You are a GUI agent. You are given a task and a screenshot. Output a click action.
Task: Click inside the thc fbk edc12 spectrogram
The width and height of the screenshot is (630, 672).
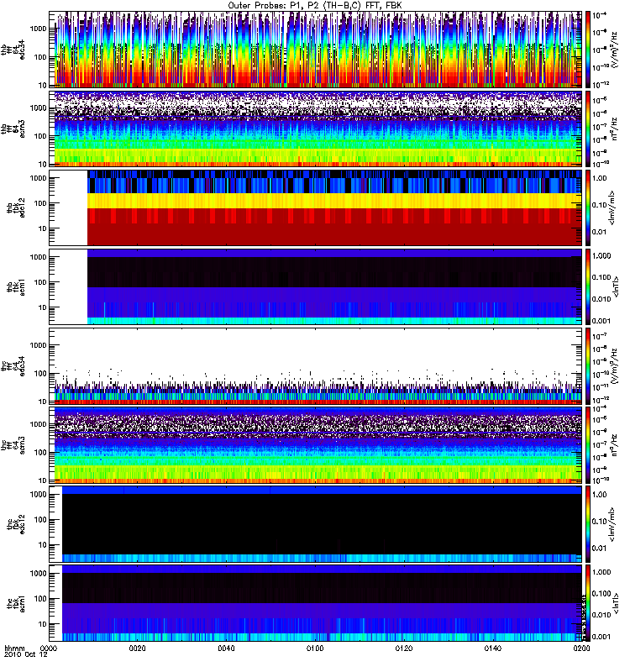[315, 524]
